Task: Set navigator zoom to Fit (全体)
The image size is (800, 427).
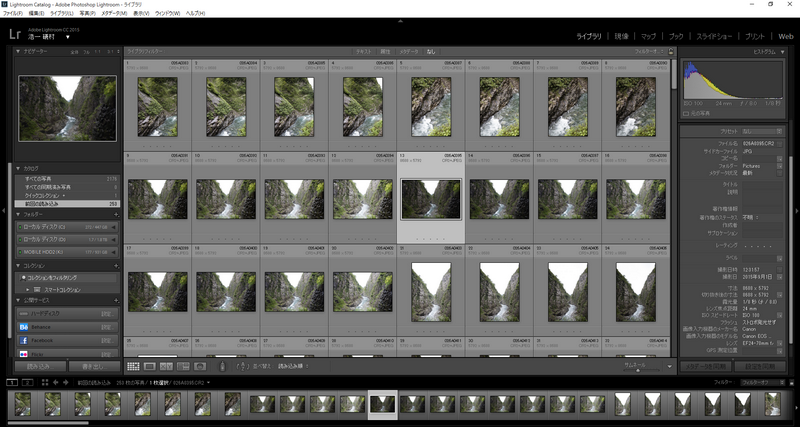Action: [x=74, y=52]
